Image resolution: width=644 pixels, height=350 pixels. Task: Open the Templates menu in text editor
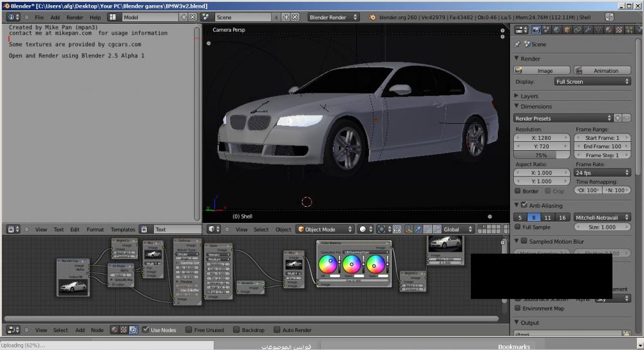[x=122, y=229]
